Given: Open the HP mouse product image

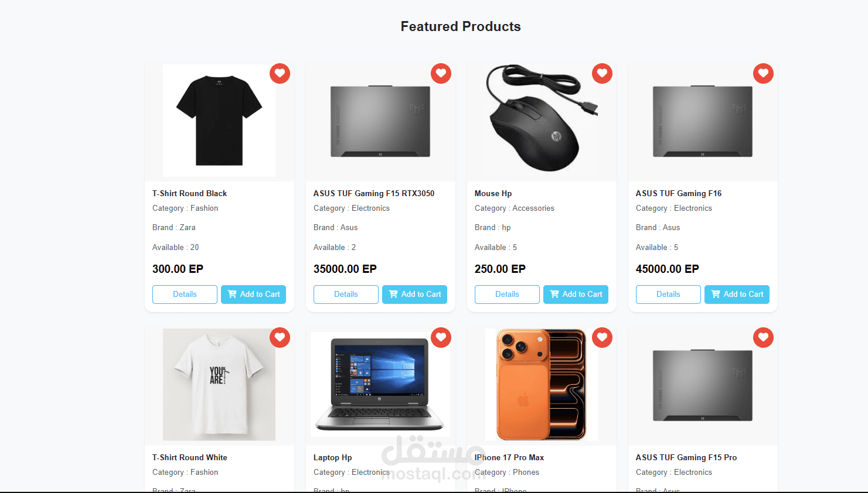Looking at the screenshot, I should click(x=542, y=121).
